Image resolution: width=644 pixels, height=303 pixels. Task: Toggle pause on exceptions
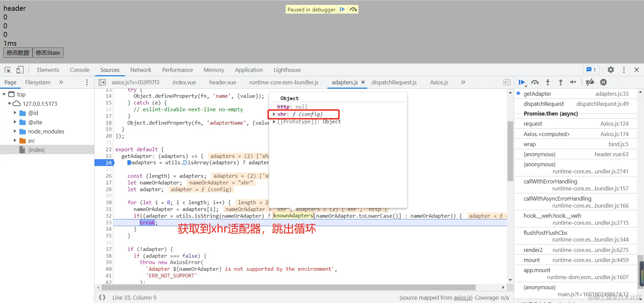[x=603, y=82]
